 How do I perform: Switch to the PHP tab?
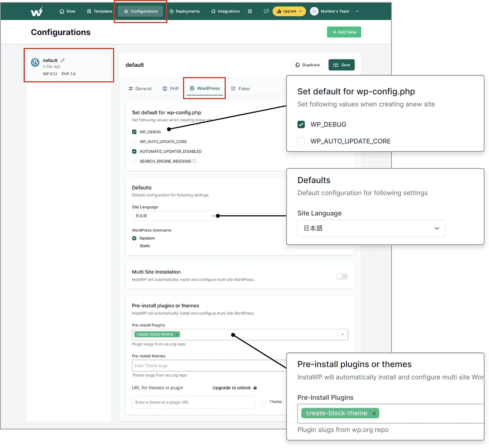171,89
